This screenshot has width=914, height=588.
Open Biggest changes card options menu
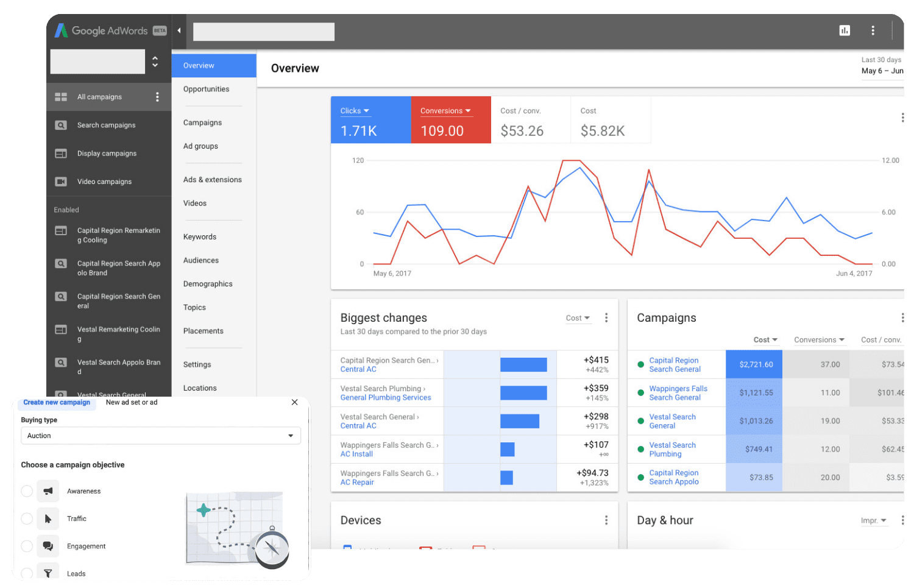click(x=606, y=318)
